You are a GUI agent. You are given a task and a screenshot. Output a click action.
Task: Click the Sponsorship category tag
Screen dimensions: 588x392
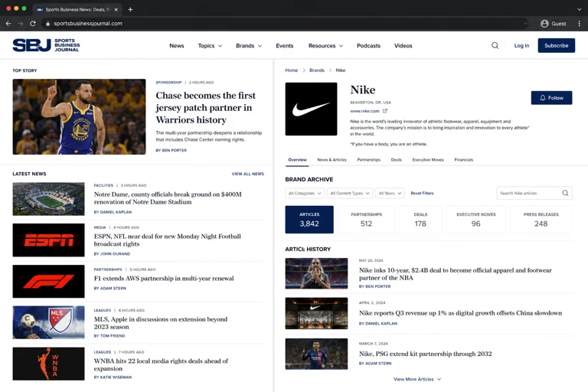pyautogui.click(x=168, y=82)
